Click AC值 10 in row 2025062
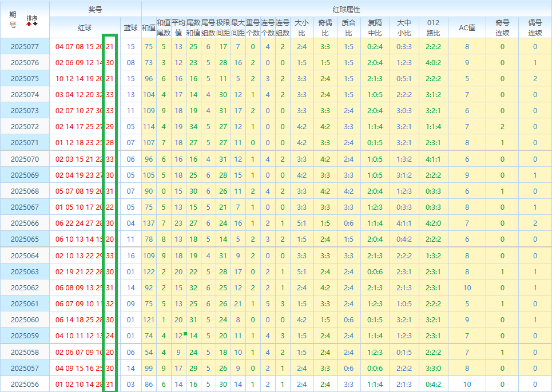The height and width of the screenshot is (392, 552). (x=467, y=288)
